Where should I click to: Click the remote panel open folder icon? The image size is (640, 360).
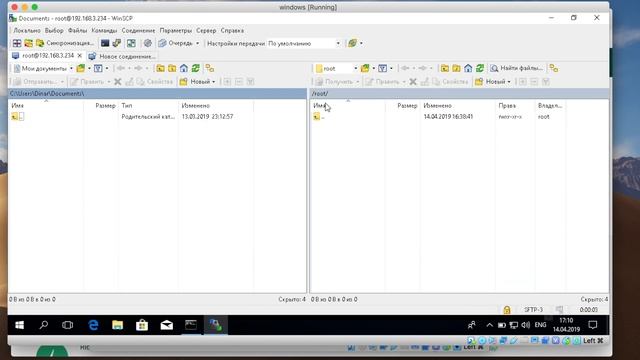click(365, 68)
